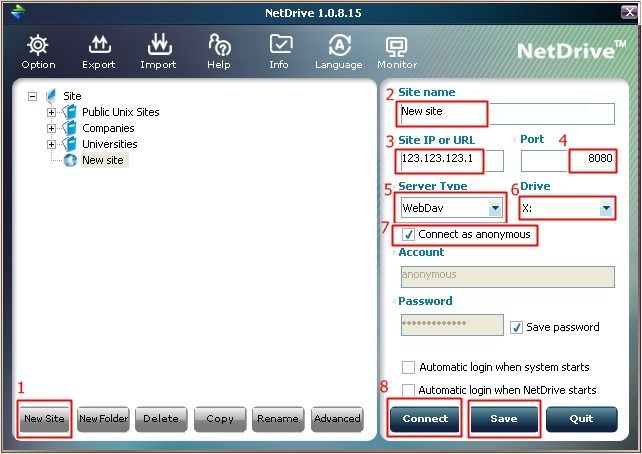The width and height of the screenshot is (642, 454).
Task: Click the Advanced button
Action: pos(337,419)
